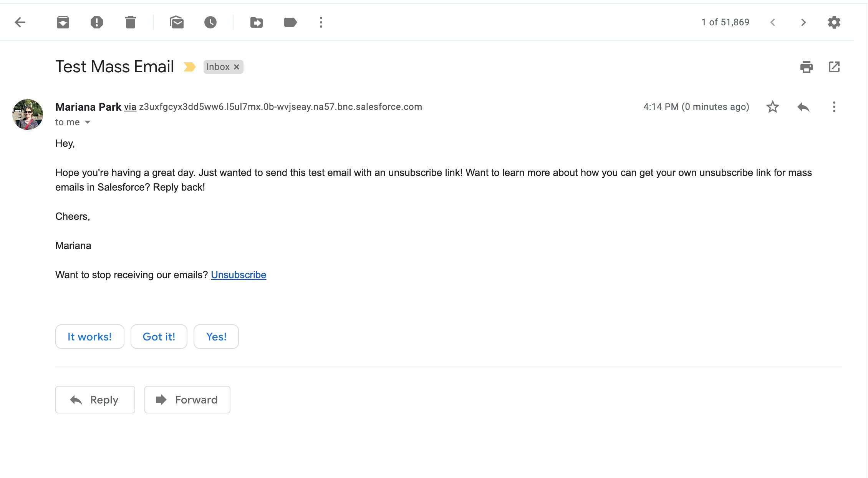Click the label tag icon

point(290,22)
